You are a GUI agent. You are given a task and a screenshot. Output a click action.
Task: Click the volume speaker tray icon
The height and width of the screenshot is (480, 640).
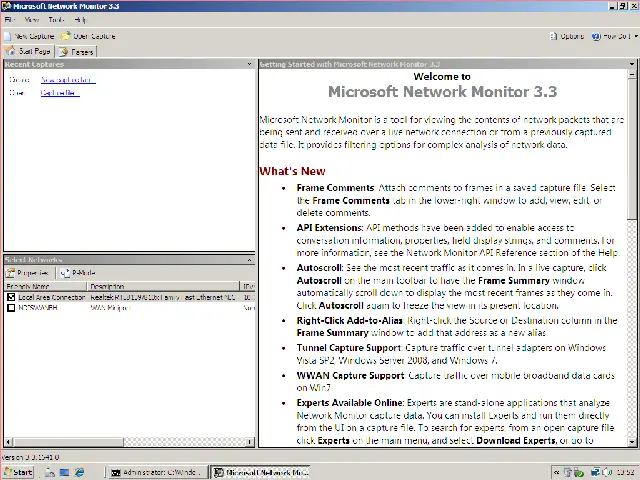(606, 472)
